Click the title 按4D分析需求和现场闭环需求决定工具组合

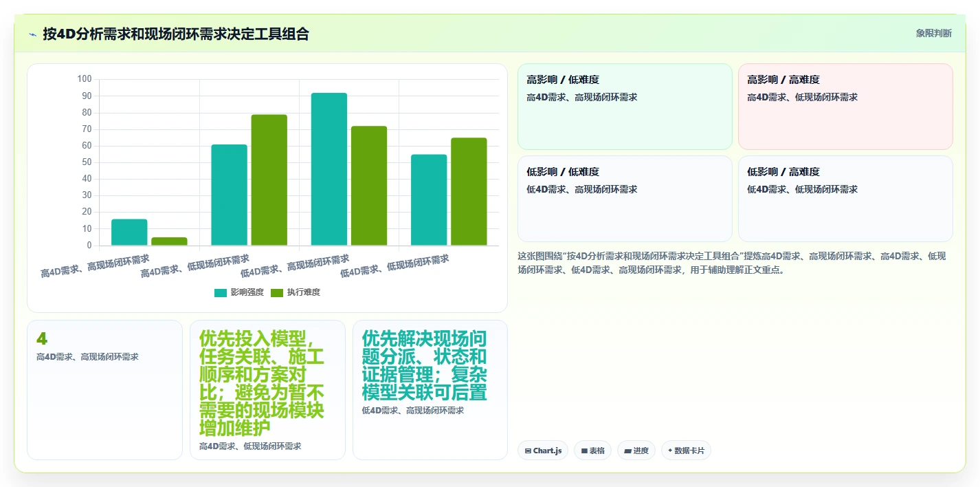(x=176, y=34)
